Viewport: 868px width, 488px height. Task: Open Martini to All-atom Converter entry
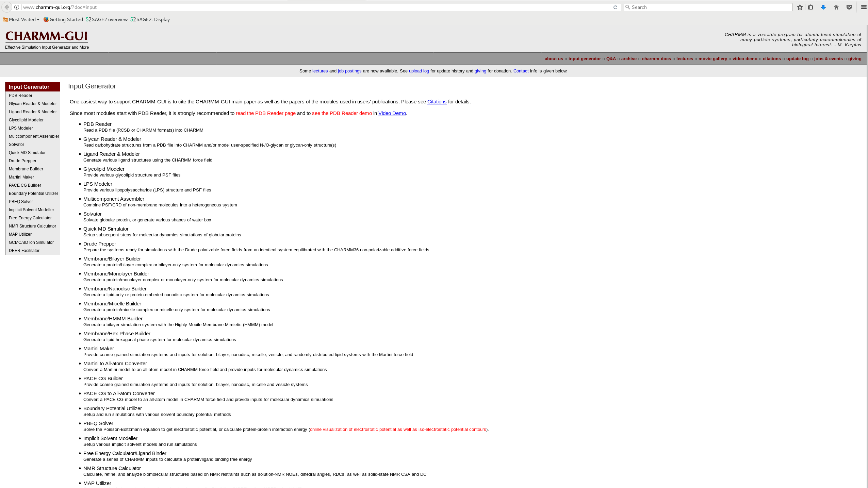[x=115, y=364]
